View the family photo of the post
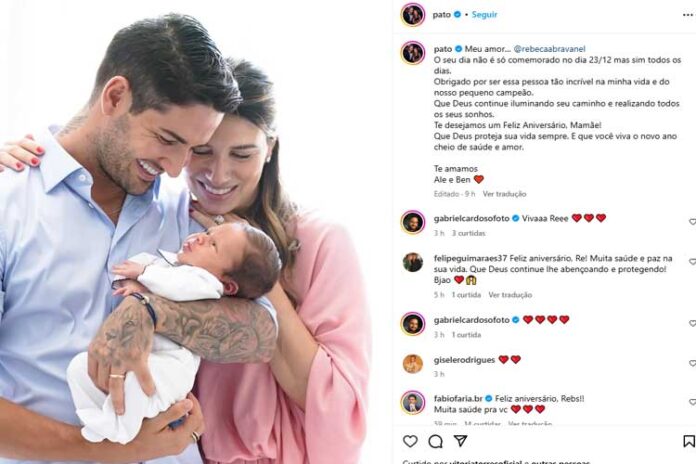This screenshot has height=464, width=696. pos(186,232)
